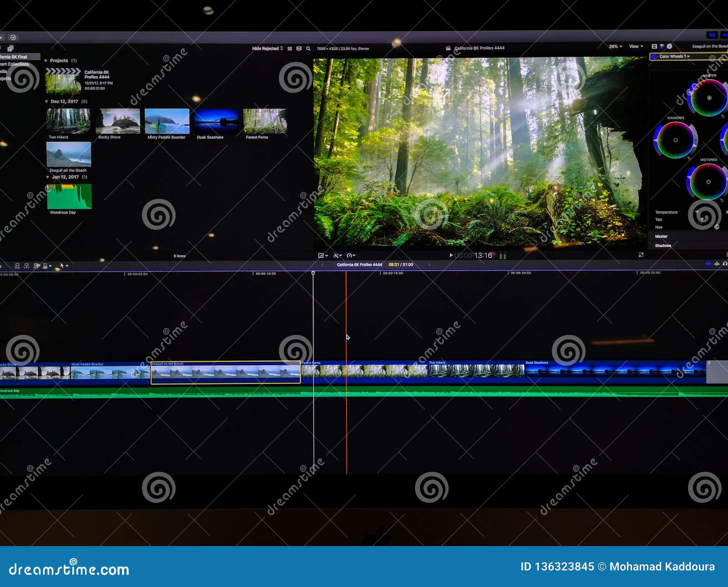Open the search field in the browser toolbar

[x=308, y=48]
